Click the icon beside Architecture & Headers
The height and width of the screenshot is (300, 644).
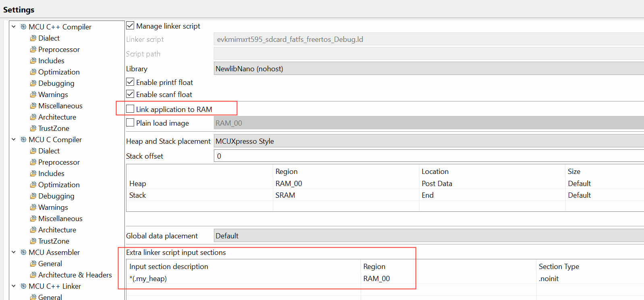pyautogui.click(x=33, y=275)
